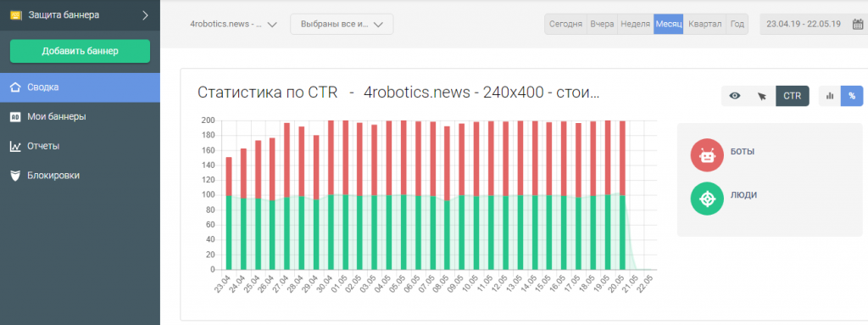The height and width of the screenshot is (325, 868).
Task: Click the shield icon beside Блокировки
Action: [15, 176]
